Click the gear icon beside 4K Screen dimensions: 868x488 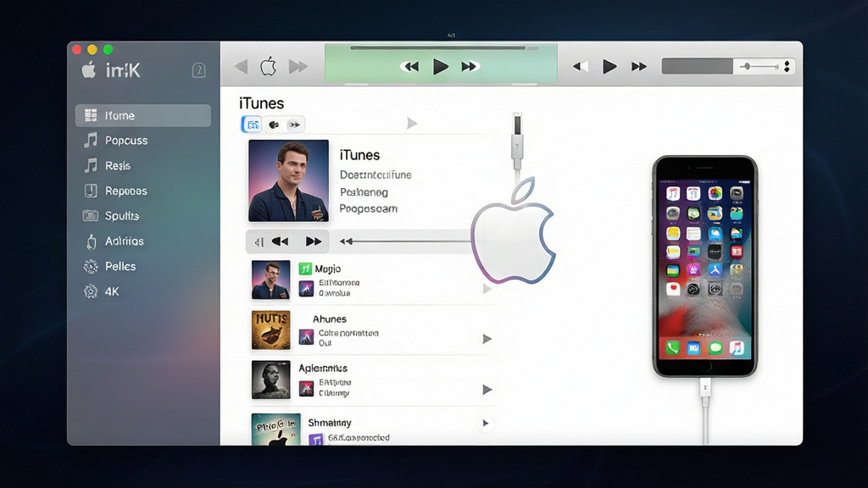(90, 291)
